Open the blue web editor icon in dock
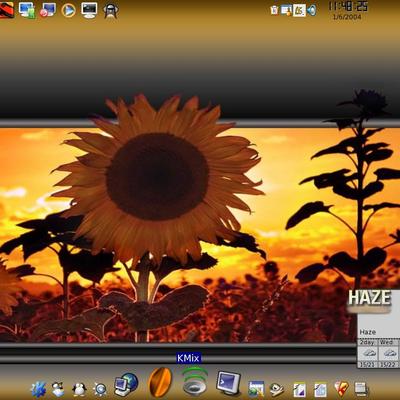 coord(256,389)
